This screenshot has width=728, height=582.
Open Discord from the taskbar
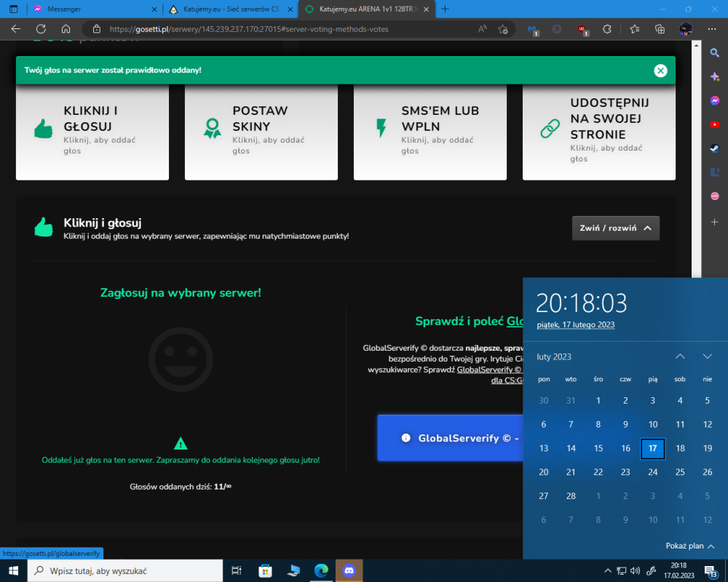click(349, 570)
